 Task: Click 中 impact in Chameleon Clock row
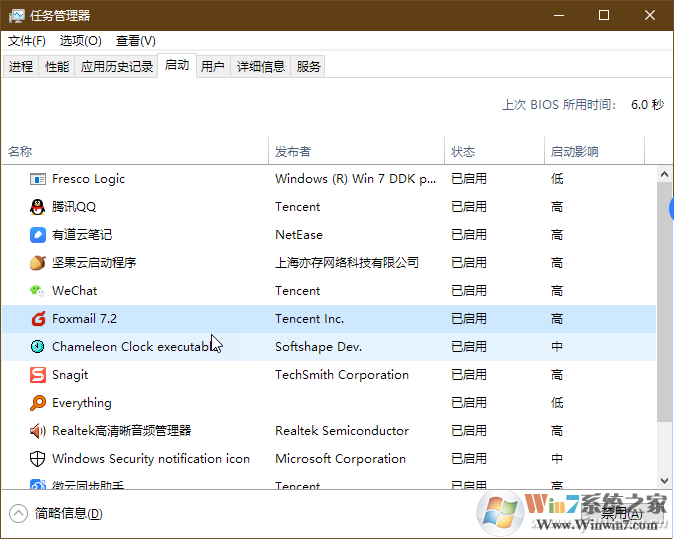click(x=557, y=347)
